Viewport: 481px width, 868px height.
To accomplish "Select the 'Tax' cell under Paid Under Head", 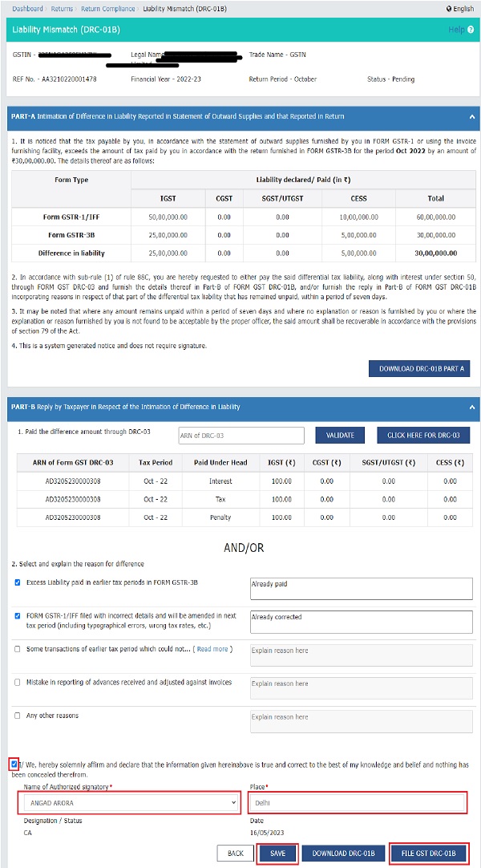I will coord(221,499).
